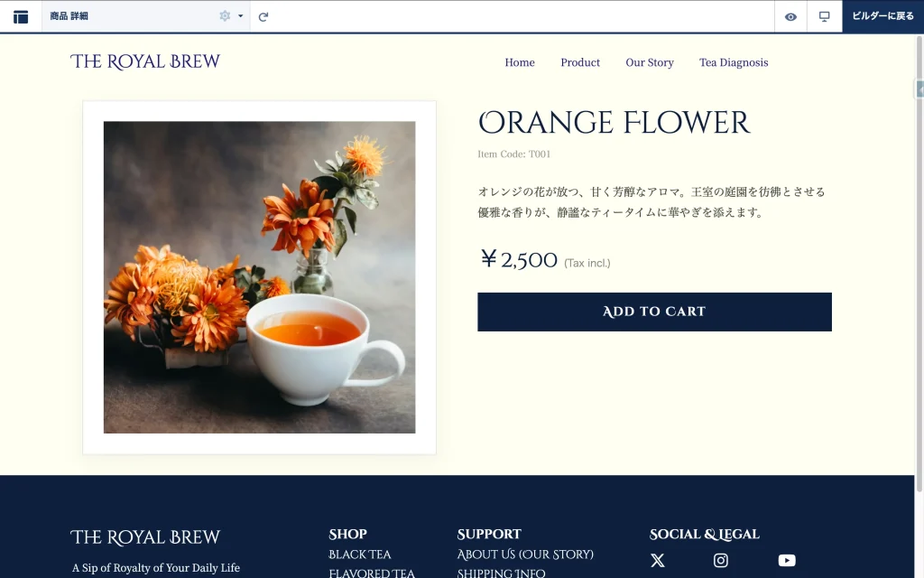This screenshot has width=924, height=578.
Task: Switch to desktop device view icon
Action: click(824, 16)
